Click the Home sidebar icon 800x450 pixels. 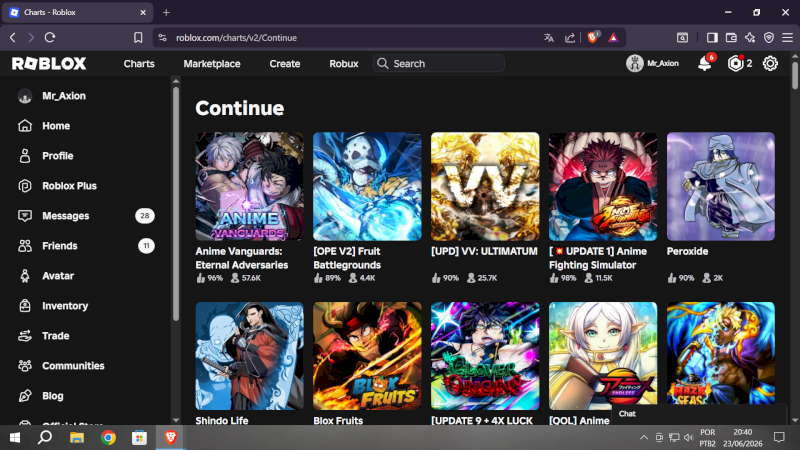click(24, 126)
